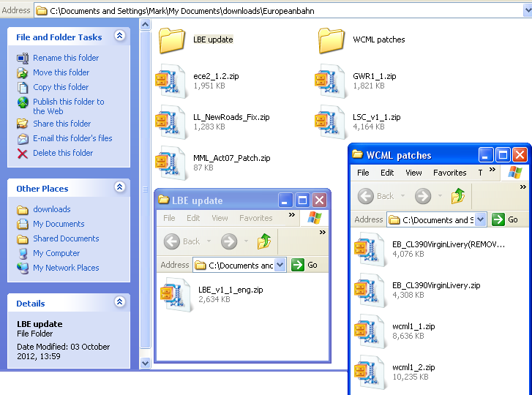The width and height of the screenshot is (532, 395).
Task: Click Share this folder link
Action: 61,124
